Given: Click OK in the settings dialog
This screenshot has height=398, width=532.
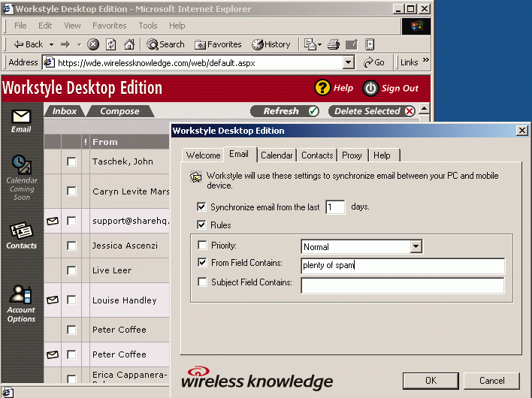Looking at the screenshot, I should [x=431, y=381].
